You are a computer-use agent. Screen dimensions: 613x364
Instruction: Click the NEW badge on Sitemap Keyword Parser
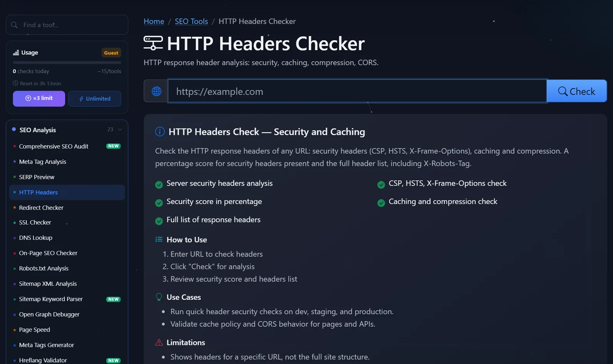(113, 299)
